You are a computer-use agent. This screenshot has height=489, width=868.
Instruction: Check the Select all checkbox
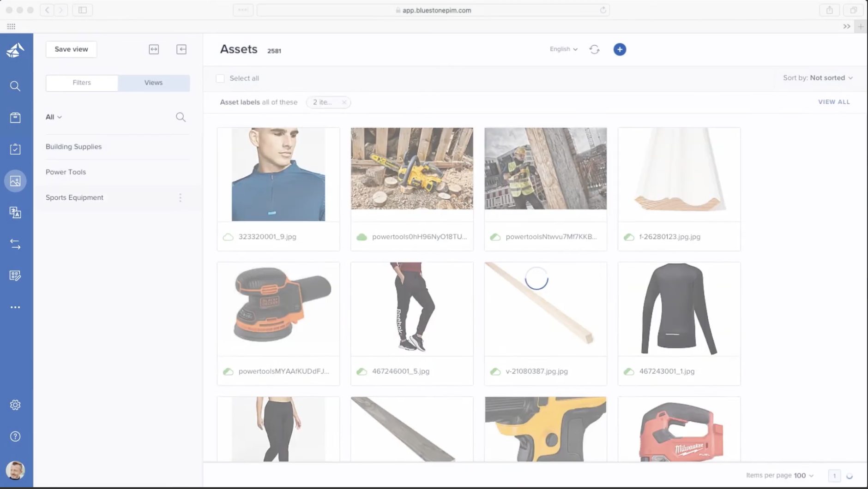tap(220, 78)
